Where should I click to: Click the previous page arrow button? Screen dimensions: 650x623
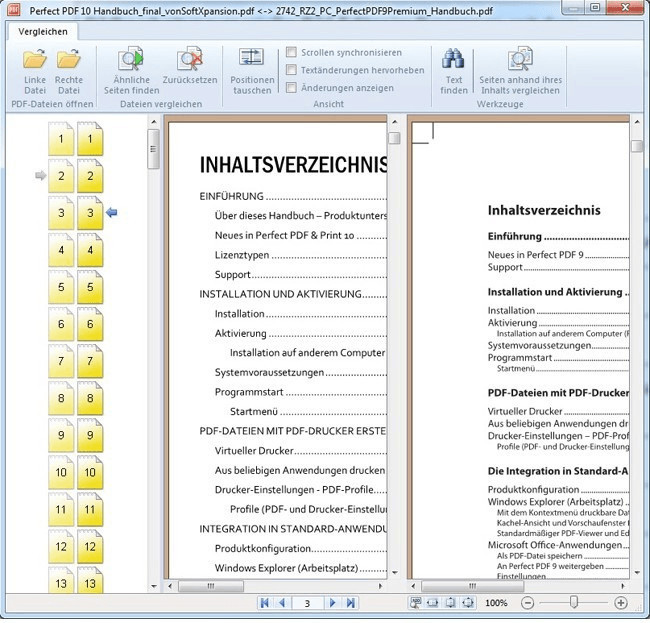(282, 603)
